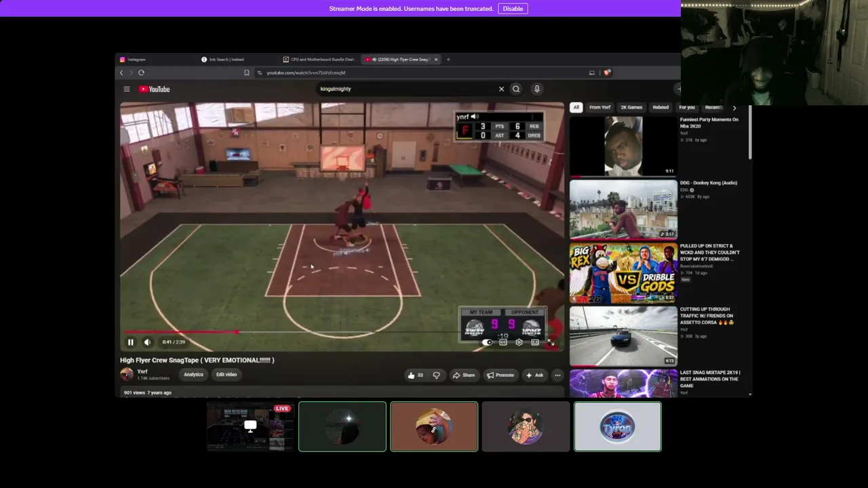The image size is (868, 488).
Task: Switch to the Instagram browser tab
Action: tap(157, 60)
